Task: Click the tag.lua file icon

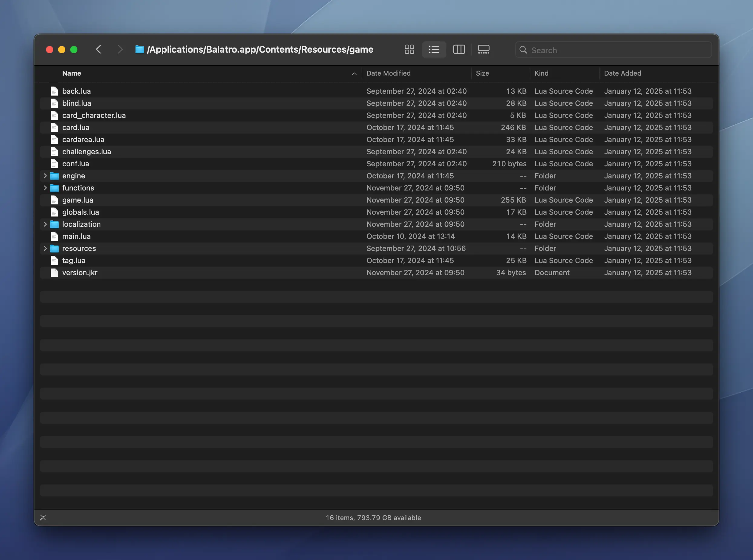Action: [x=54, y=260]
